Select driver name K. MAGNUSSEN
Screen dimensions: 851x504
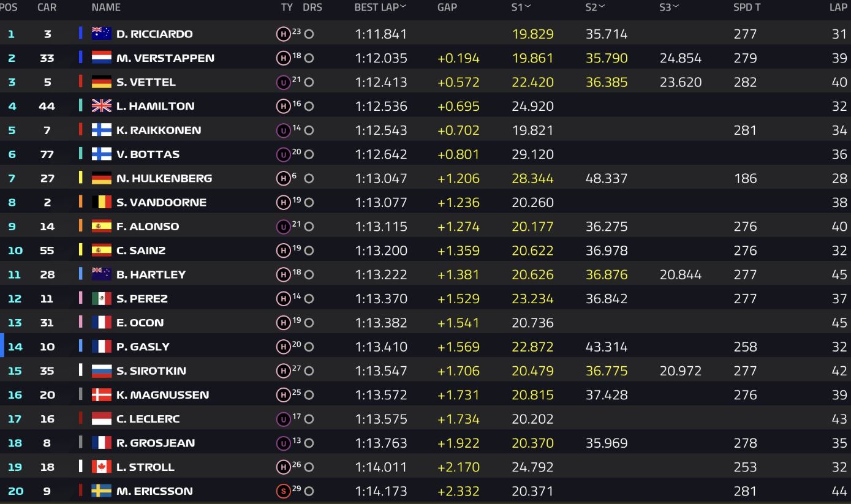pyautogui.click(x=162, y=395)
